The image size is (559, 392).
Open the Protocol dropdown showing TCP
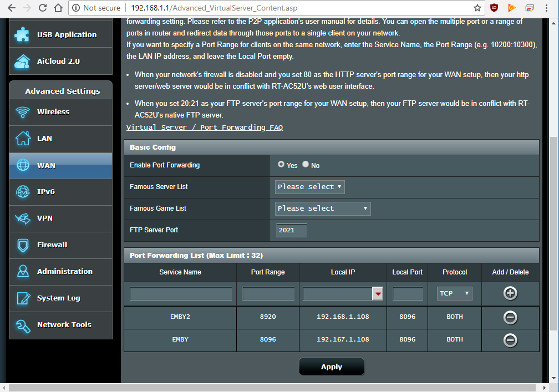coord(454,293)
